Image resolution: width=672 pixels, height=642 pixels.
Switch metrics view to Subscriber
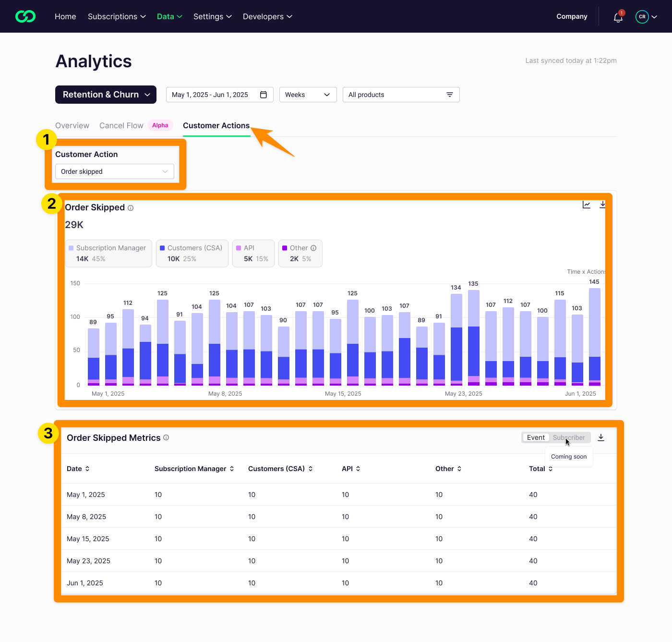(569, 437)
